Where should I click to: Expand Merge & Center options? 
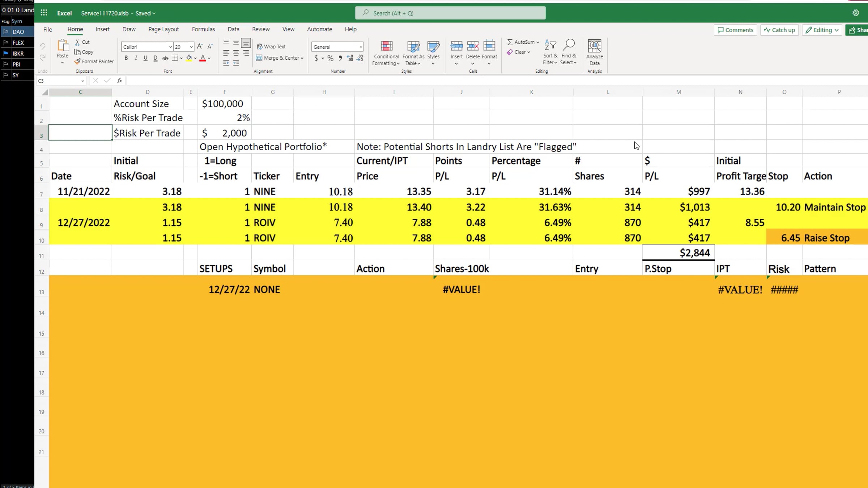click(x=302, y=58)
